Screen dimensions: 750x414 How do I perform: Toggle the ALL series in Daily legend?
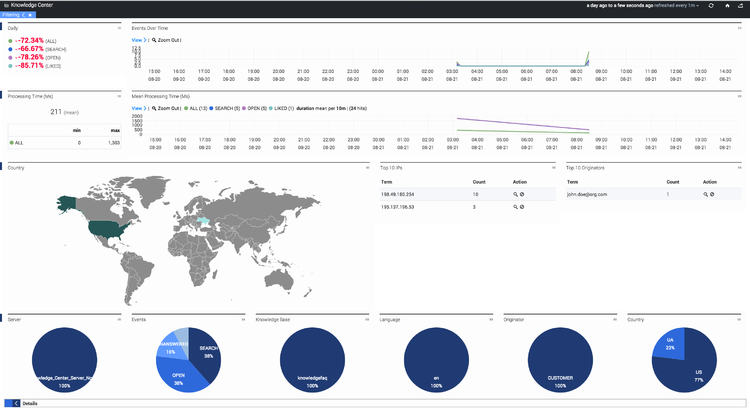(x=10, y=40)
